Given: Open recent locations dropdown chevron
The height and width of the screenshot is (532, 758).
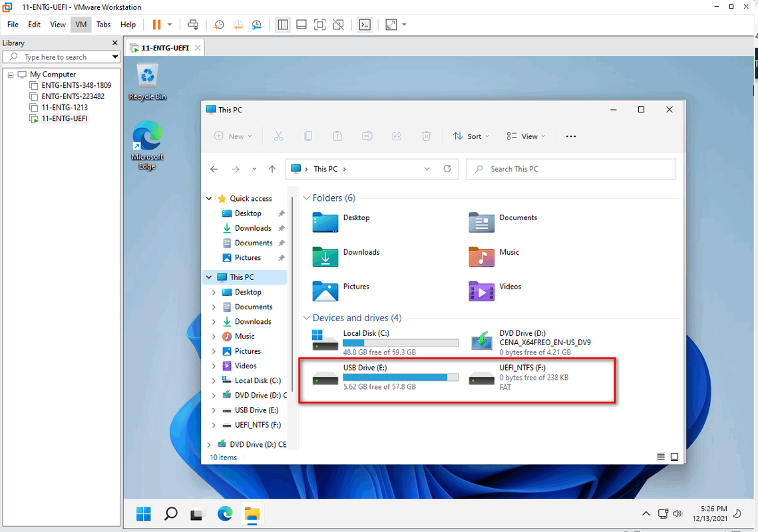Looking at the screenshot, I should [254, 169].
